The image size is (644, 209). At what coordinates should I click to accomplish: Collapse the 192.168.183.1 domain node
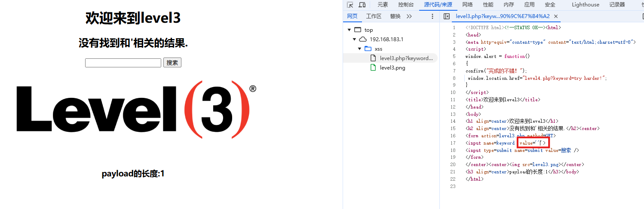pos(354,39)
